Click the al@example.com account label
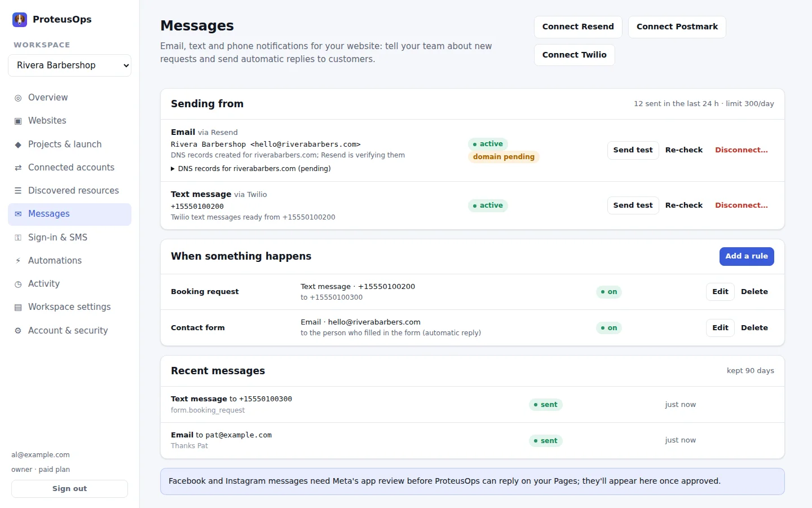This screenshot has height=508, width=812. pyautogui.click(x=41, y=455)
